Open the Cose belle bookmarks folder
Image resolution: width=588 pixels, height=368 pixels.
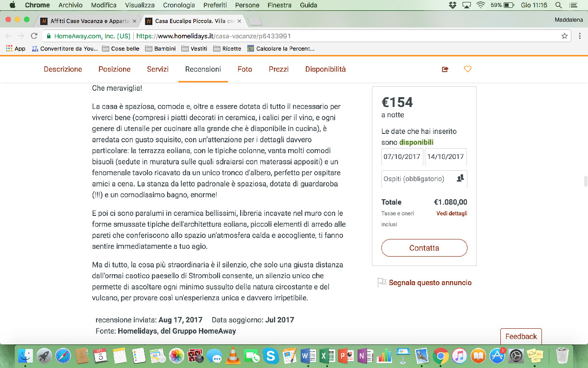click(121, 49)
